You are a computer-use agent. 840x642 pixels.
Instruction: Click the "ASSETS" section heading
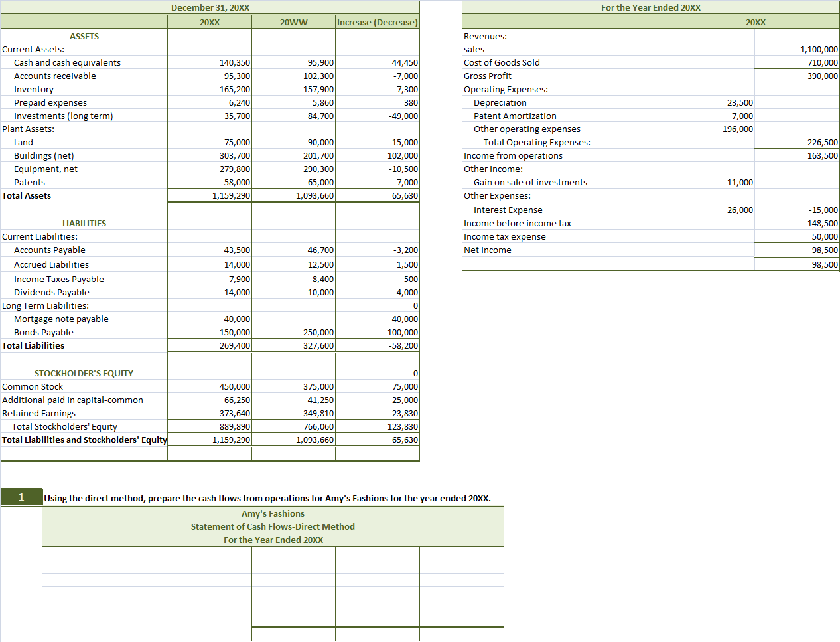pyautogui.click(x=84, y=36)
